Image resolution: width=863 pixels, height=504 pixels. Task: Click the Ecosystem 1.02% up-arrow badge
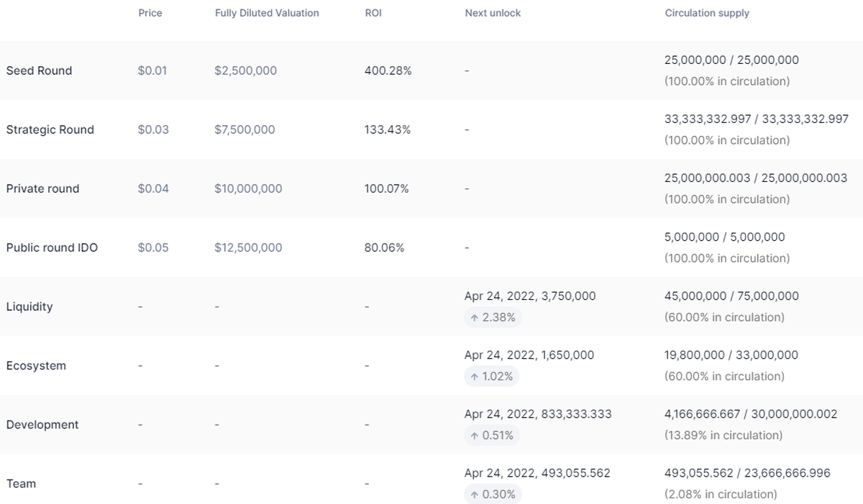click(493, 376)
